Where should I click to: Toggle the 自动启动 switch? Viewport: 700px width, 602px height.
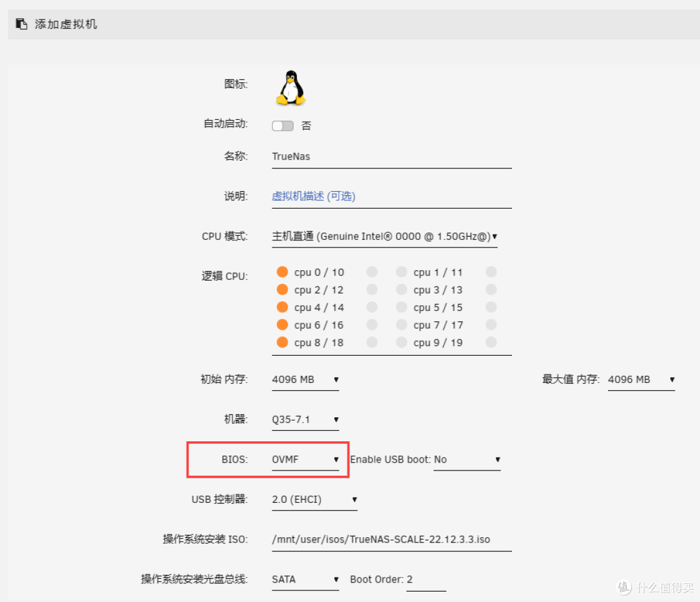click(283, 126)
